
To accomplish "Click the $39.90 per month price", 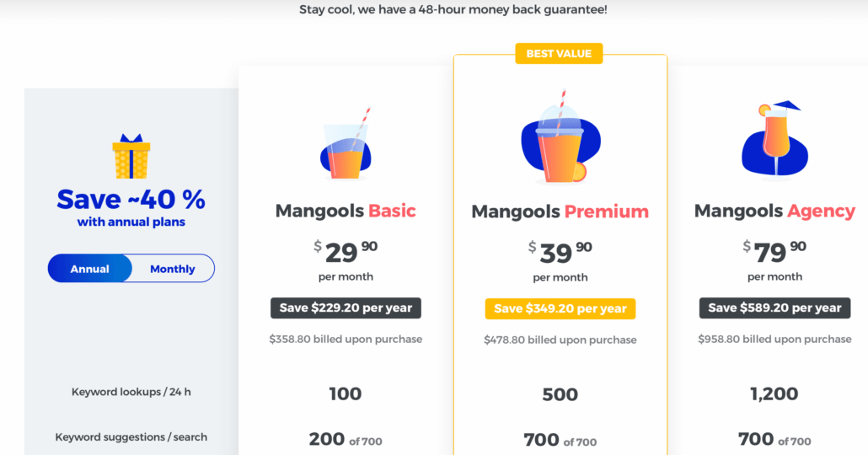I will point(560,260).
